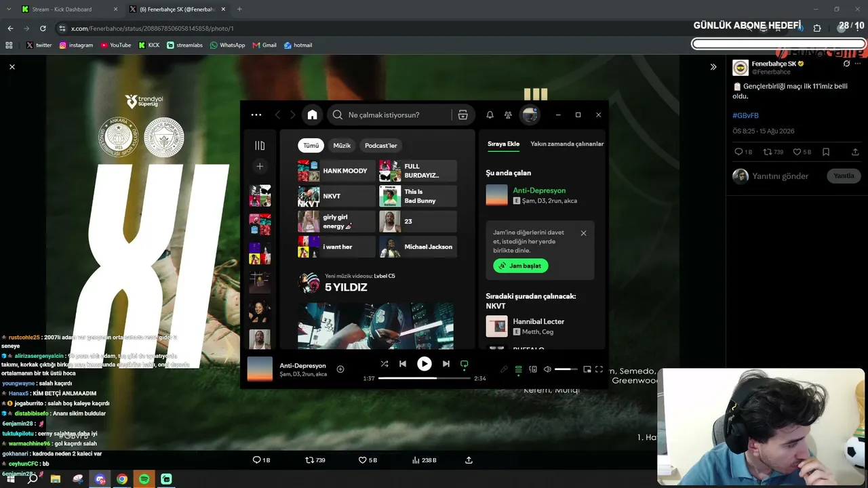Open This Is Bad Bunny playlist

click(418, 196)
